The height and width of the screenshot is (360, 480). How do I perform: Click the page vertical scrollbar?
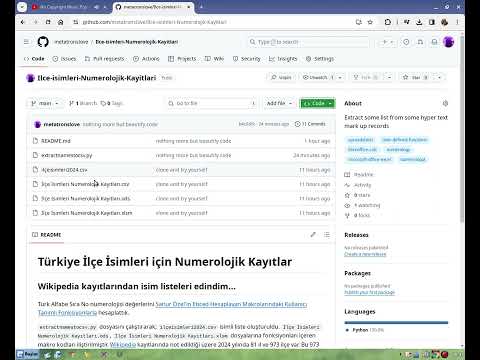[462, 130]
